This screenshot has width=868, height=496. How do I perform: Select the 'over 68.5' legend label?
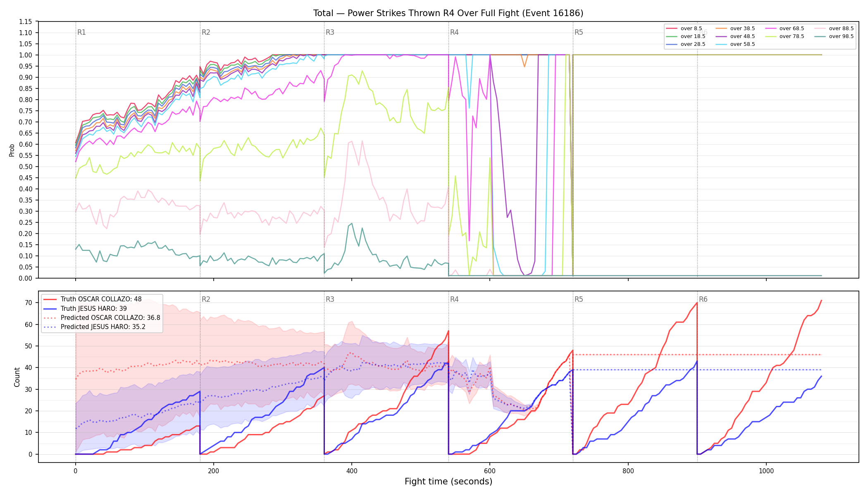792,29
